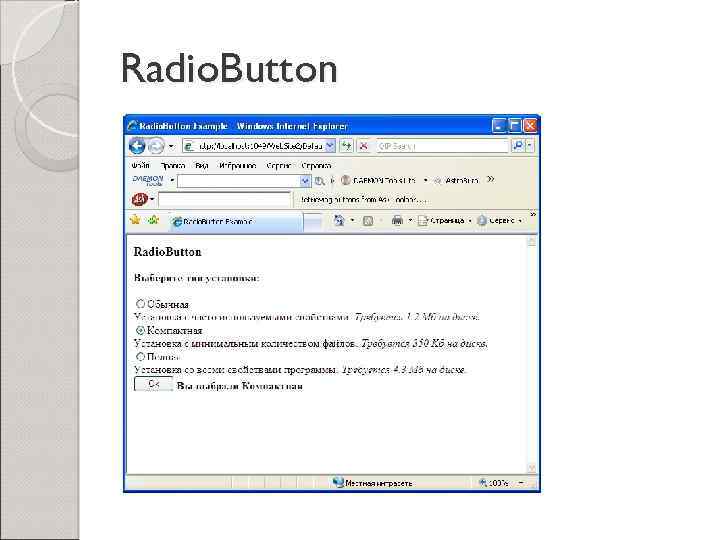The height and width of the screenshot is (540, 720).
Task: Click the Favorites star icon
Action: (135, 220)
